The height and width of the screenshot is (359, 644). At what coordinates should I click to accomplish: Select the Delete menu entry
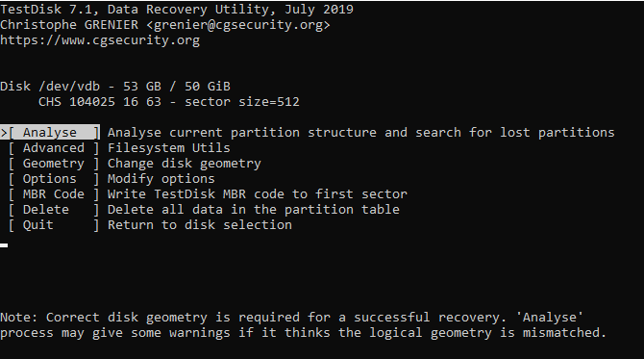[54, 210]
